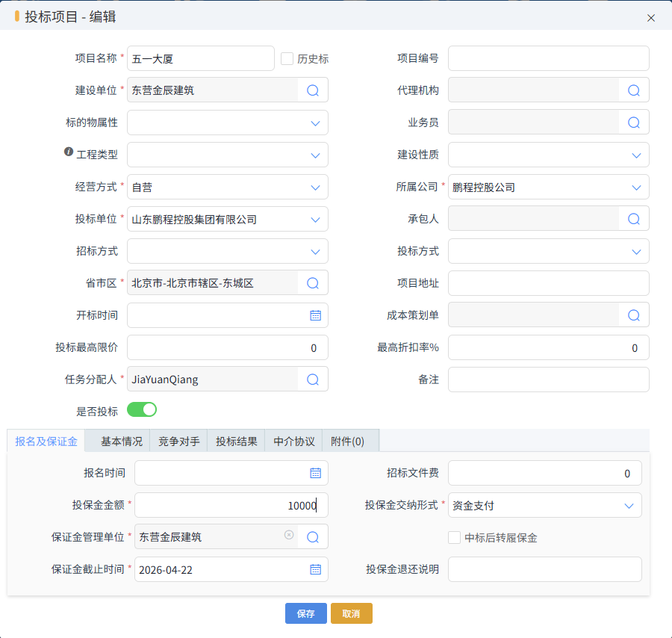The width and height of the screenshot is (672, 638).
Task: Click 招标文件费 input field
Action: coord(545,473)
